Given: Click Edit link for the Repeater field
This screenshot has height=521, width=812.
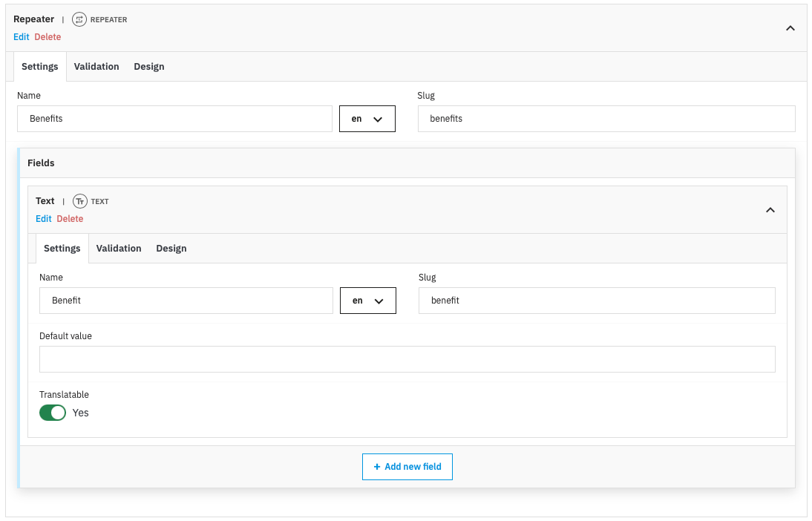Looking at the screenshot, I should tap(22, 37).
